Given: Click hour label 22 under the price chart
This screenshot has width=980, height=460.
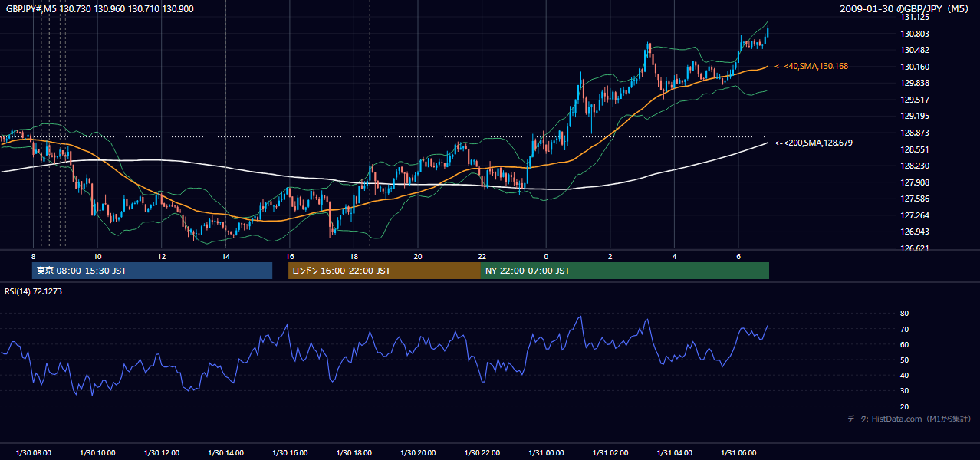Looking at the screenshot, I should pos(482,256).
